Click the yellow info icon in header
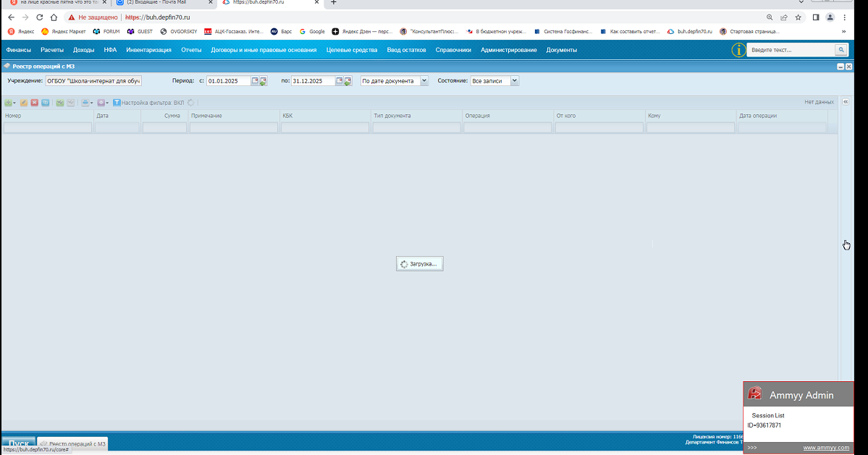 [x=738, y=50]
